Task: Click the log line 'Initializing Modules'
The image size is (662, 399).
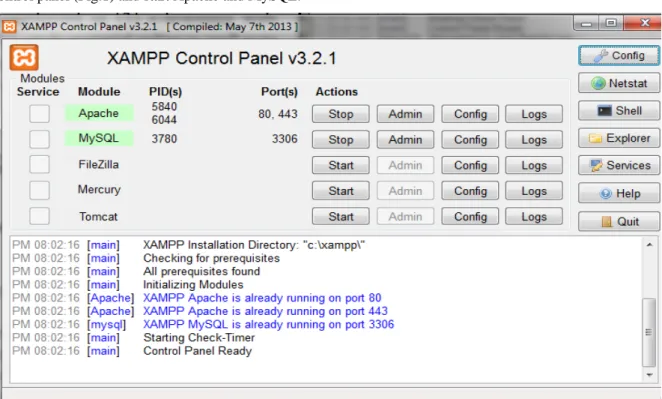Action: (x=193, y=285)
